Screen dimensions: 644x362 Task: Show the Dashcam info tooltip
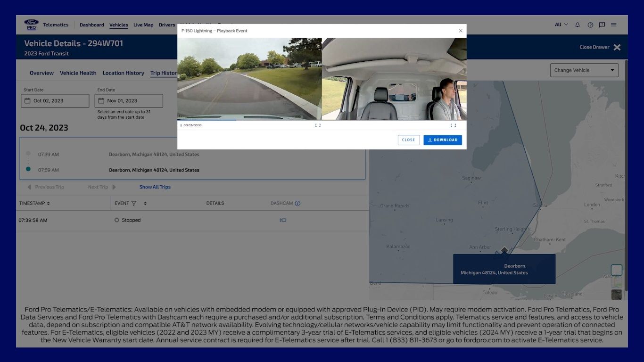pos(297,204)
